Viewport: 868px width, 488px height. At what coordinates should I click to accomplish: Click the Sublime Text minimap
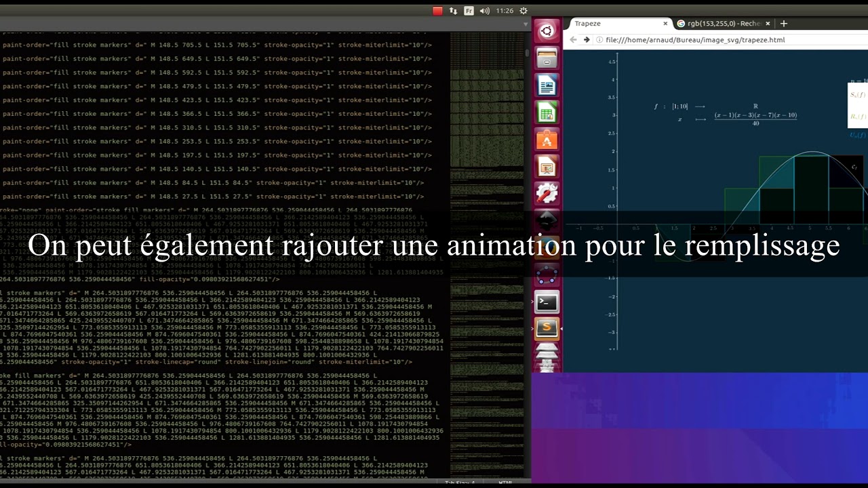(x=486, y=256)
